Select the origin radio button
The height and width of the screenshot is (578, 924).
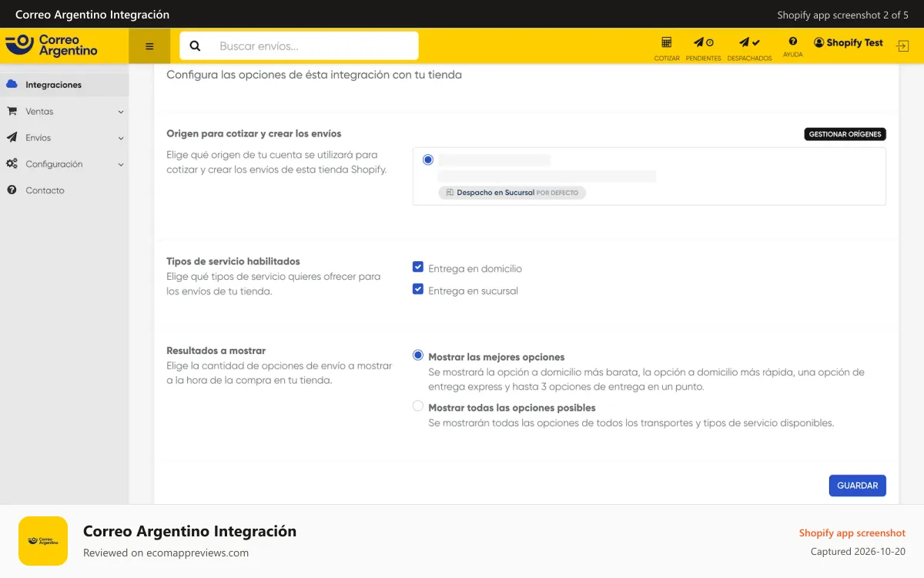coord(428,160)
